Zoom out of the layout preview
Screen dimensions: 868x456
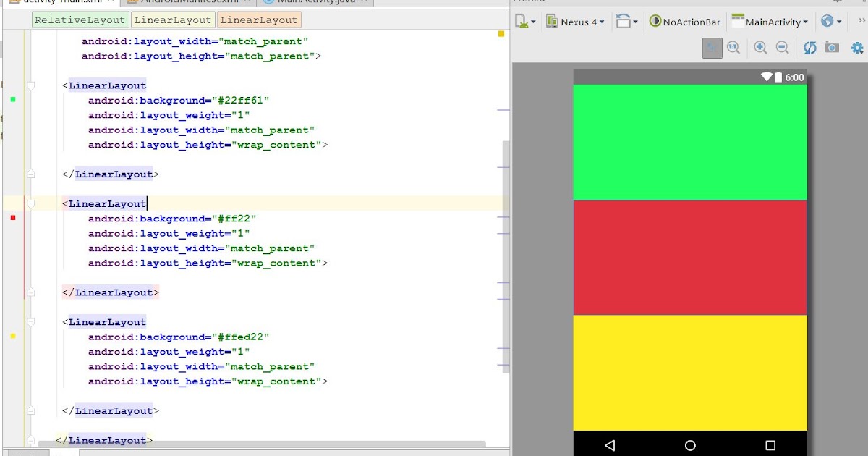782,48
